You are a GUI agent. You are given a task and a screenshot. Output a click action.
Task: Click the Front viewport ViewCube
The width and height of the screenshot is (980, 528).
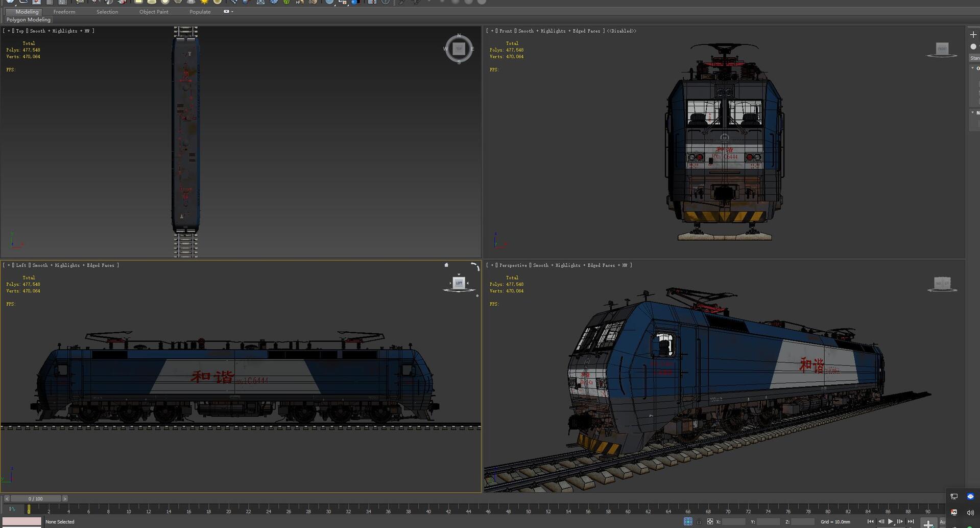pos(942,49)
